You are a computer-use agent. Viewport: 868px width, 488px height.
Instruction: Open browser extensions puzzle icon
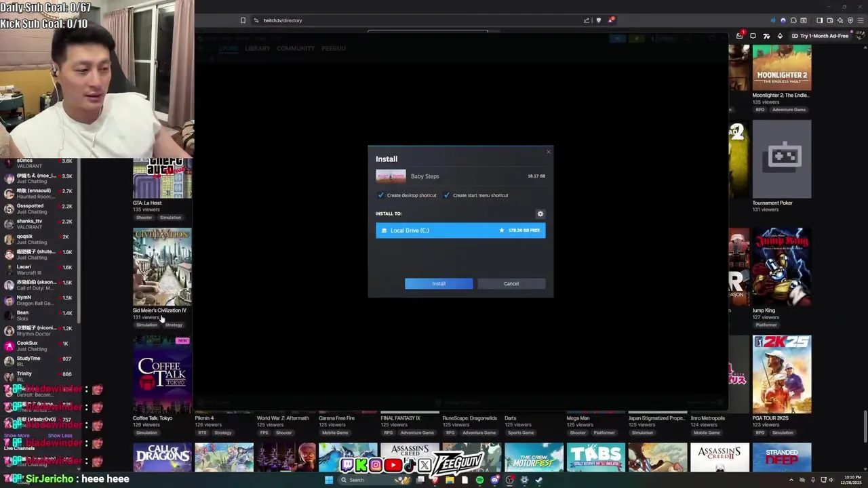tap(793, 20)
